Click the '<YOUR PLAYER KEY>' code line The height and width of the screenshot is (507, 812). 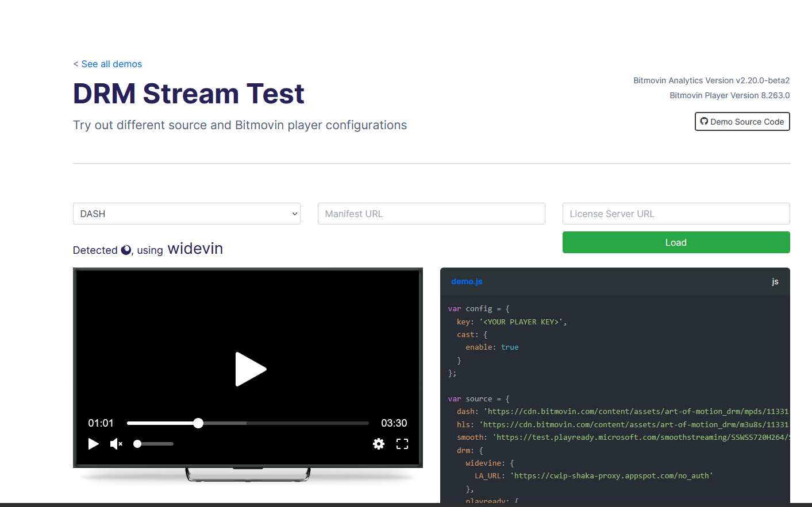[512, 322]
